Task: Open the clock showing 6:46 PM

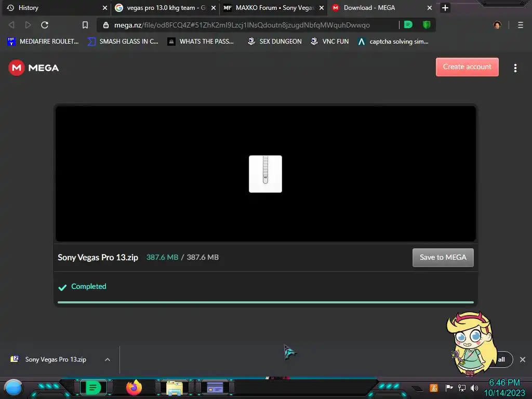Action: point(504,388)
